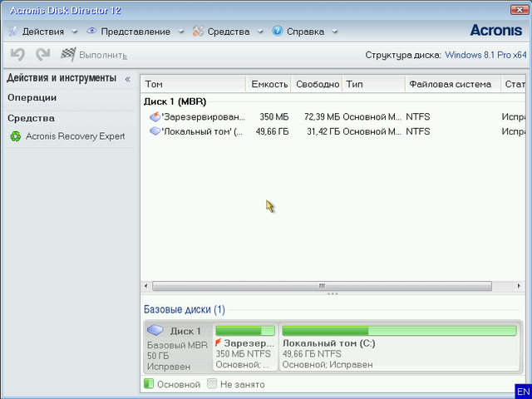Click the Основной green legend swatch
The height and width of the screenshot is (399, 532).
(149, 384)
